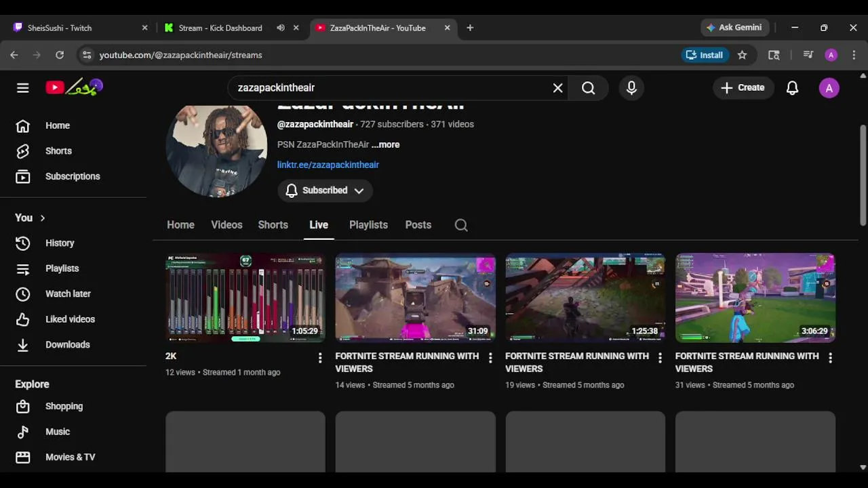Click the Explore section heading

coord(32,384)
